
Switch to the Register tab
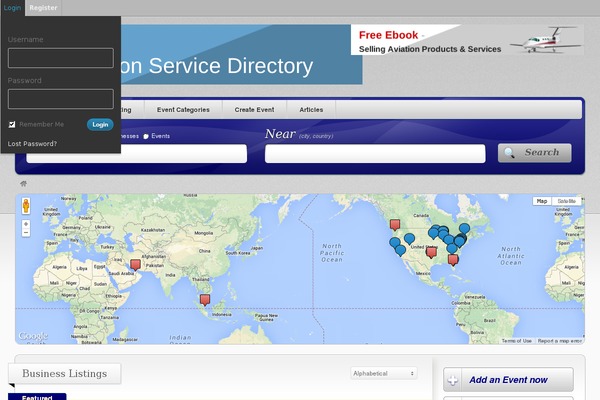(43, 7)
